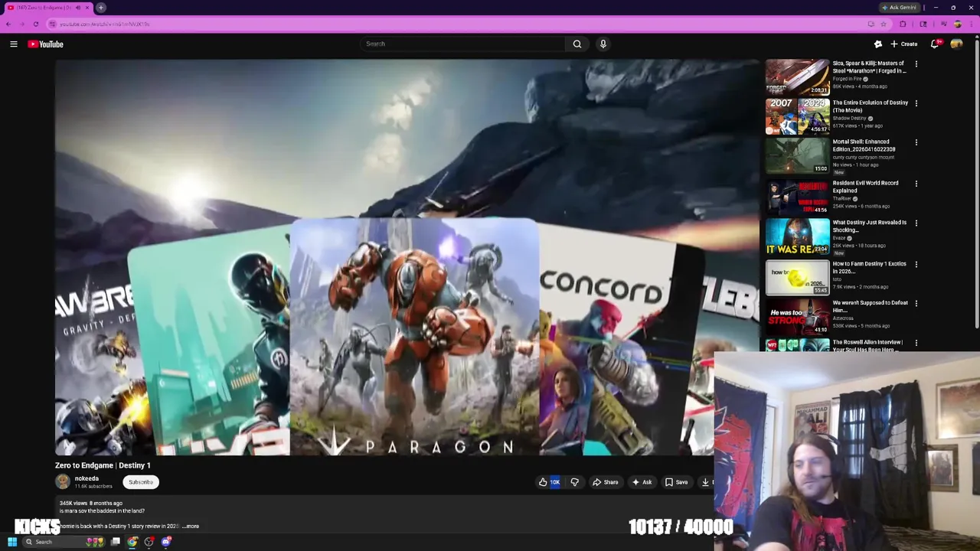Open We weren't Supposed to Defeat Him title
980x551 pixels.
[870, 306]
